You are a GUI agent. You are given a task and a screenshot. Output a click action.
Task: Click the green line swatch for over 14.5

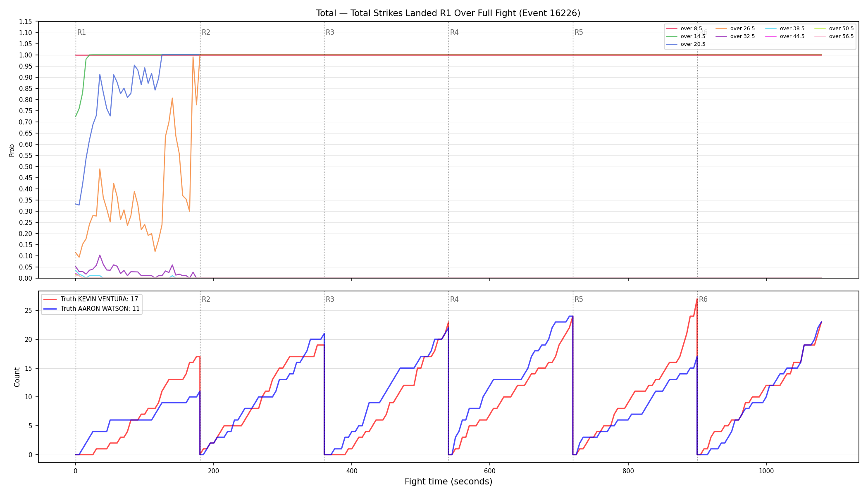tap(672, 36)
